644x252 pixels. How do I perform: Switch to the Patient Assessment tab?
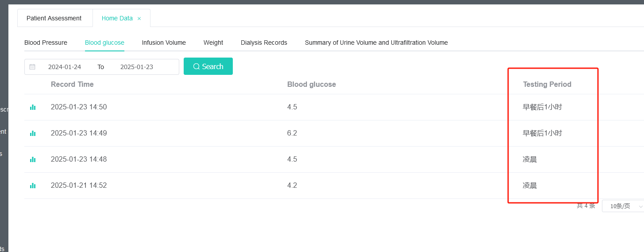[54, 18]
